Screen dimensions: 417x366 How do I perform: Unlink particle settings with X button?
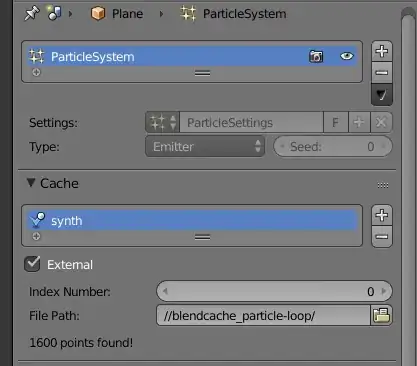[381, 122]
